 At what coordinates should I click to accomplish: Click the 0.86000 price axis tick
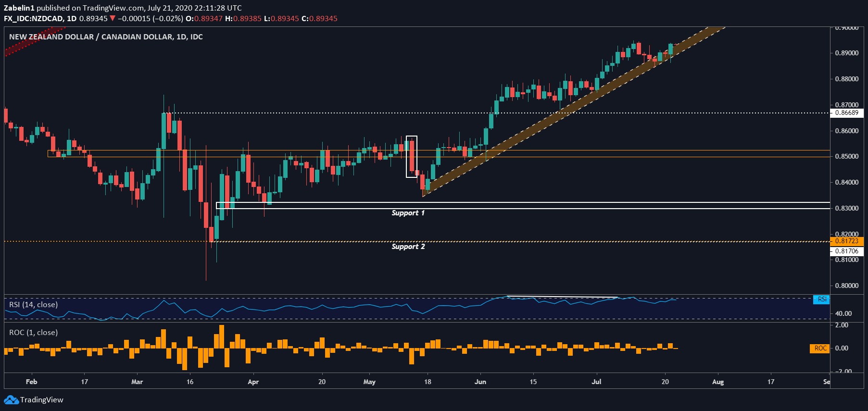coord(846,131)
